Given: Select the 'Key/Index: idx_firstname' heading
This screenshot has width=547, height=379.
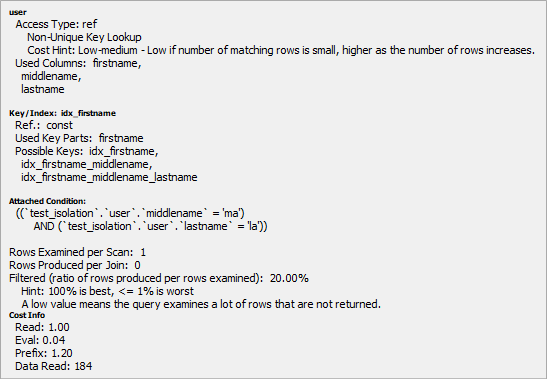Looking at the screenshot, I should [x=62, y=113].
